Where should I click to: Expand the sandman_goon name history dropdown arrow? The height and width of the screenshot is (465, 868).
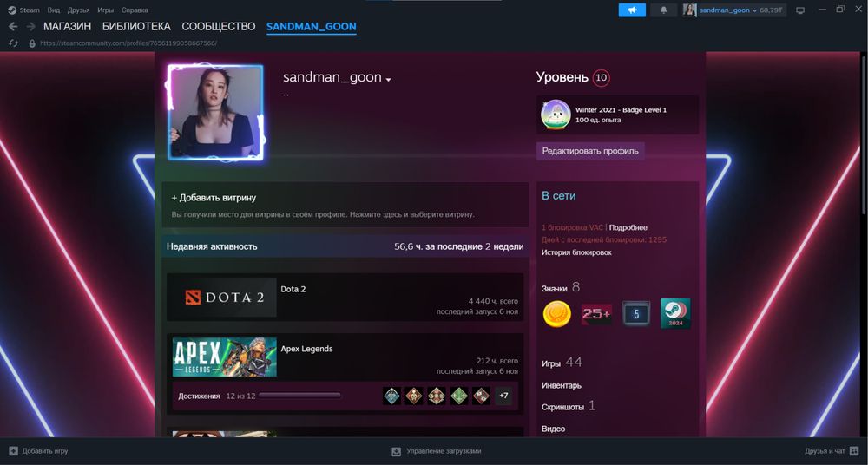coord(389,80)
